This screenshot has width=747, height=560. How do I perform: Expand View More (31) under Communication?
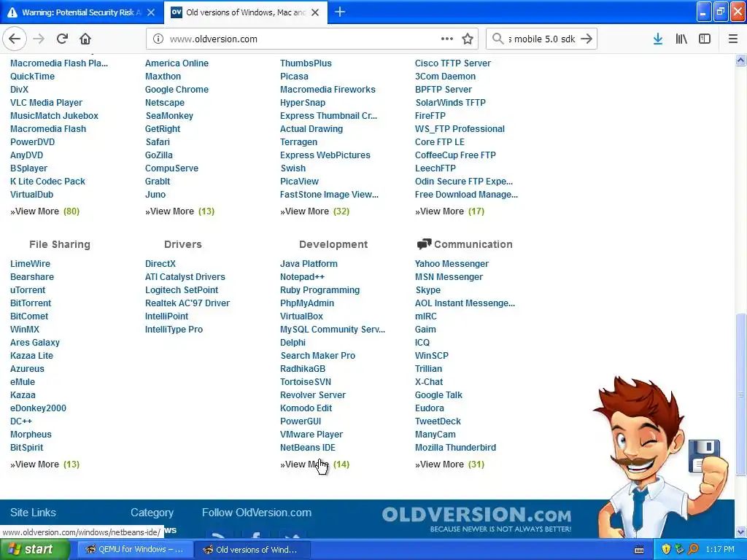coord(449,464)
